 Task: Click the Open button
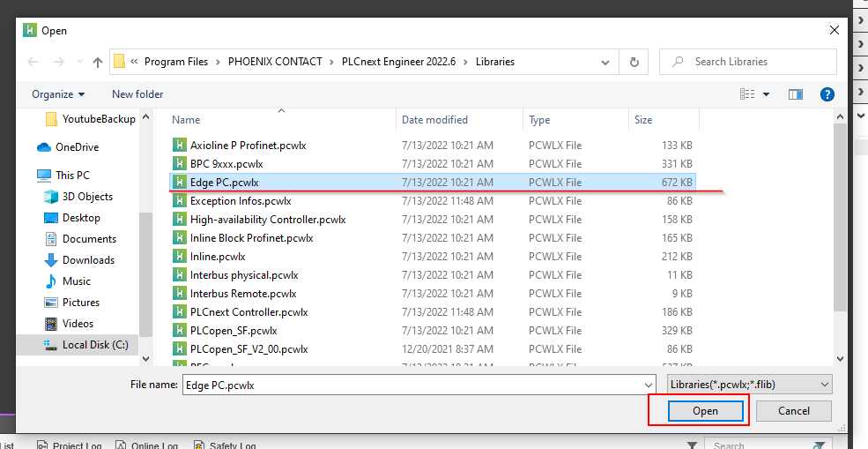(x=705, y=411)
